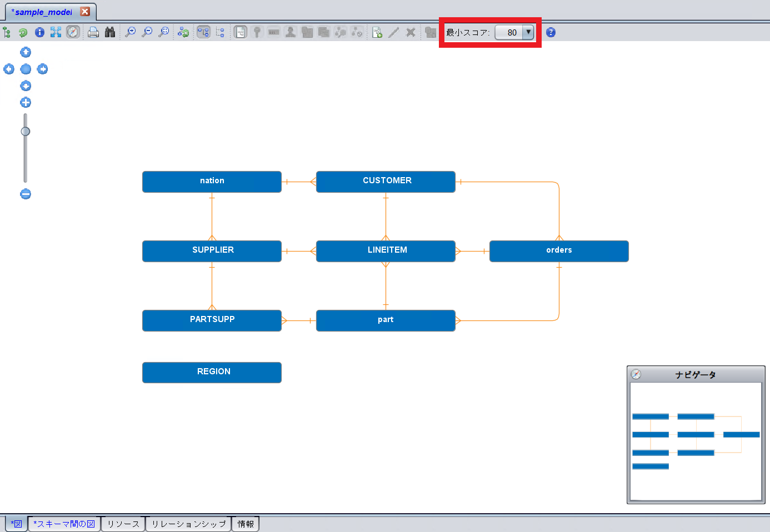Toggle the Navigator compass toolbar button
Viewport: 770px width, 532px height.
[x=73, y=32]
